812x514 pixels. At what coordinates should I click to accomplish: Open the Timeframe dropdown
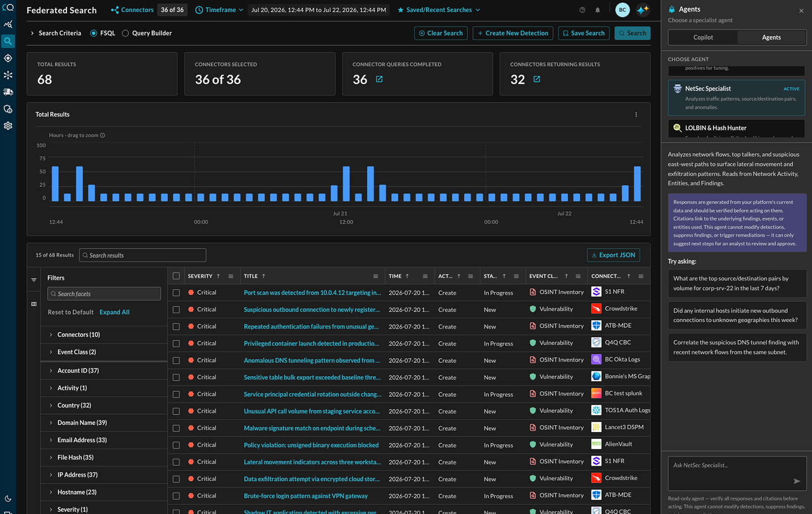pyautogui.click(x=219, y=10)
